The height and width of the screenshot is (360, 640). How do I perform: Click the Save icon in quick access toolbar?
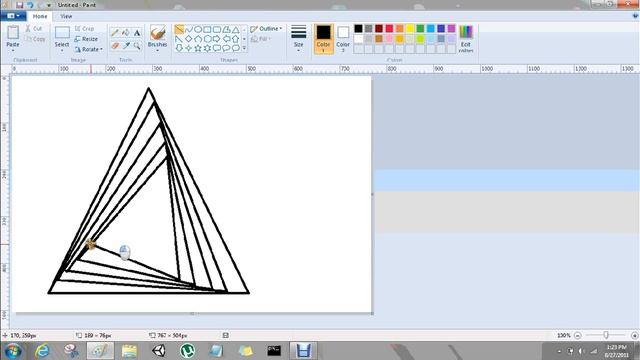tap(20, 5)
